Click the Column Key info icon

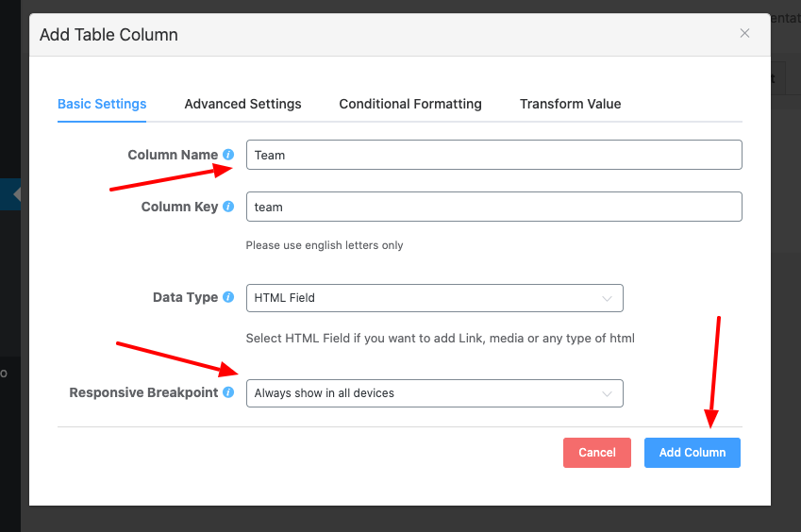click(228, 207)
